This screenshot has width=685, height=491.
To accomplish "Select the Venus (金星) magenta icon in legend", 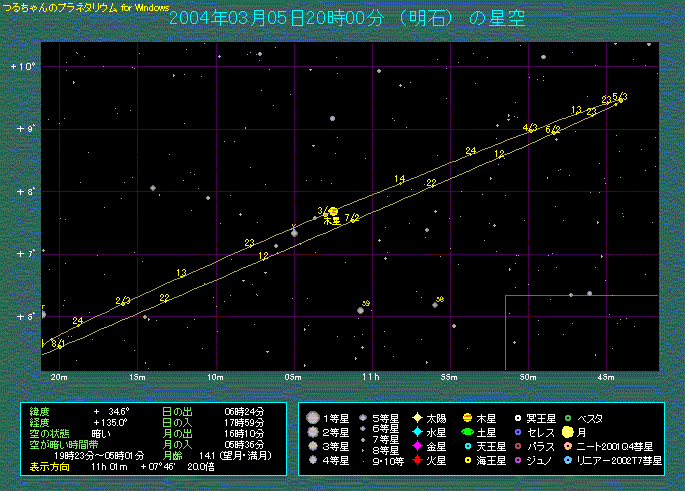I will 416,446.
